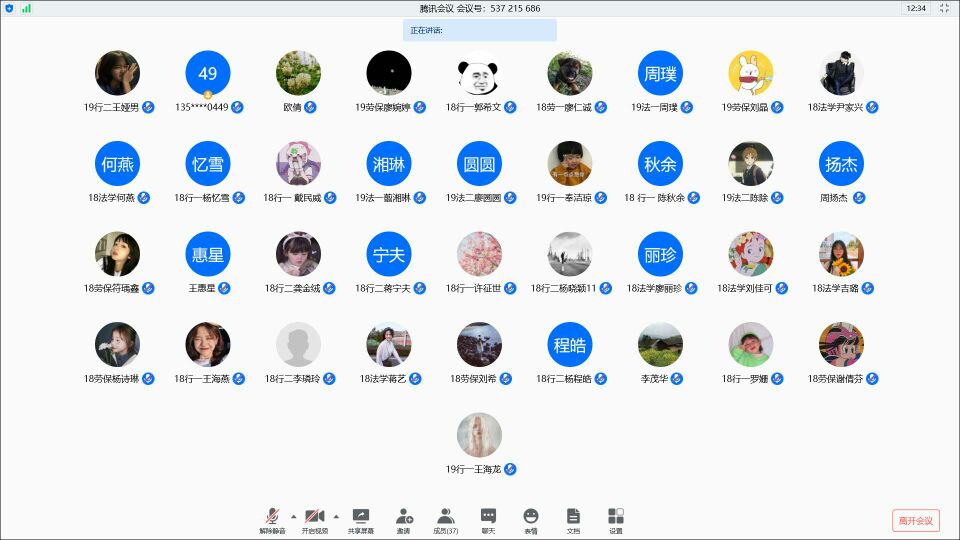The width and height of the screenshot is (960, 540).
Task: Open the Settings (设置) icon
Action: click(x=616, y=518)
